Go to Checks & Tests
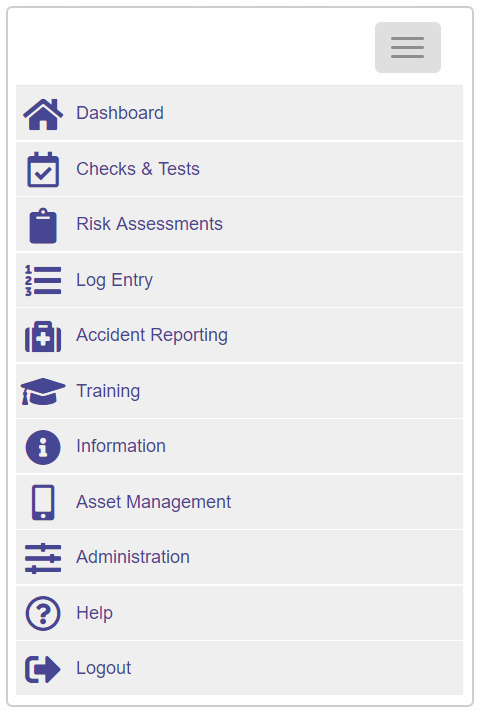Screen dimensions: 480x711 (x=239, y=169)
